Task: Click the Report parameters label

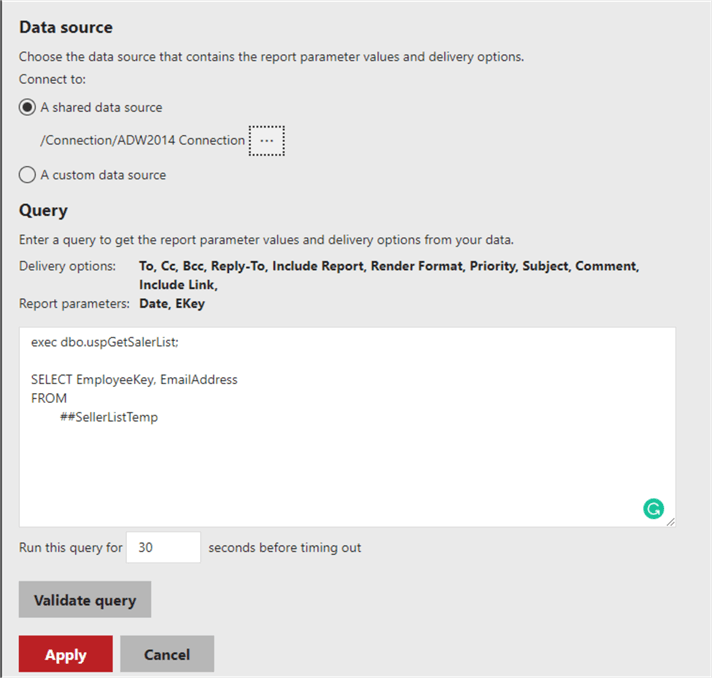Action: pos(74,303)
